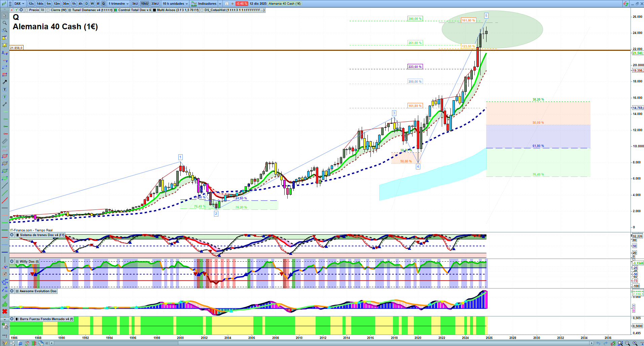Select the red rectangle drawing tool
644x346 pixels.
(x=5, y=75)
